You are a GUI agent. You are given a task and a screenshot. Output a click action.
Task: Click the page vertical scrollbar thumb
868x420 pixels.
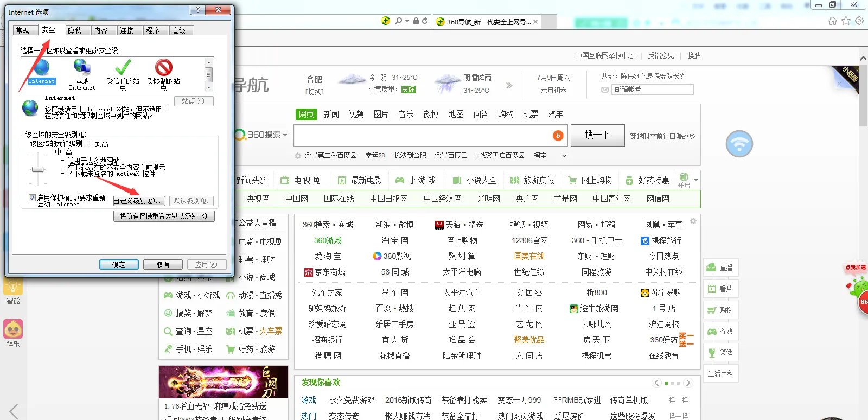tap(863, 96)
